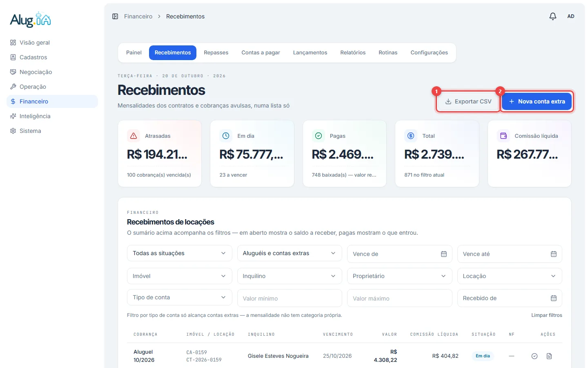Open Operação in the sidebar

52,87
